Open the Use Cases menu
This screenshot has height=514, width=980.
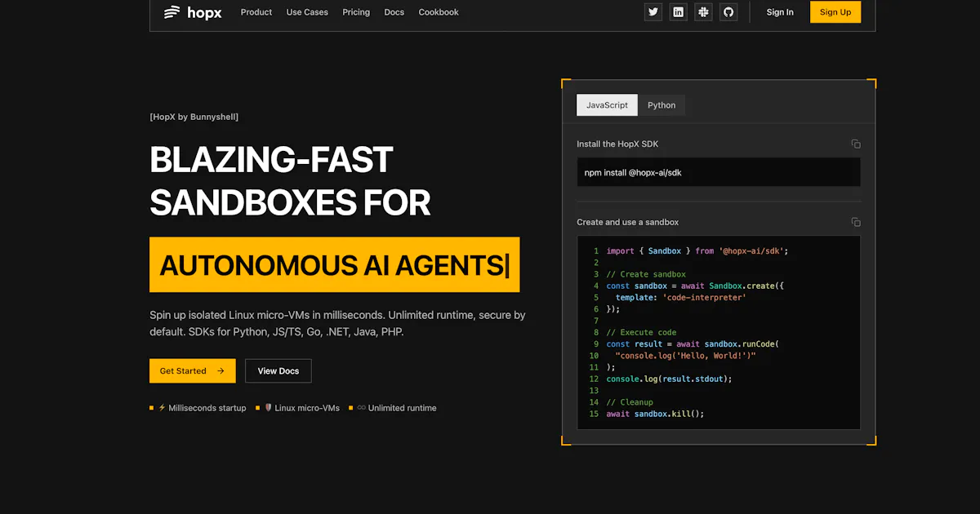tap(307, 12)
